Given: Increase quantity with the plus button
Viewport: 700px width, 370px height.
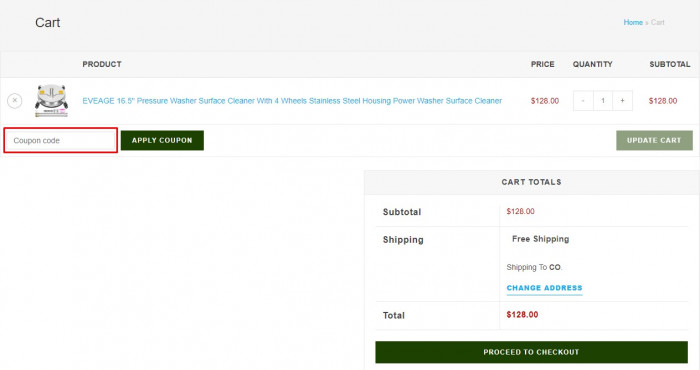Looking at the screenshot, I should pyautogui.click(x=622, y=101).
